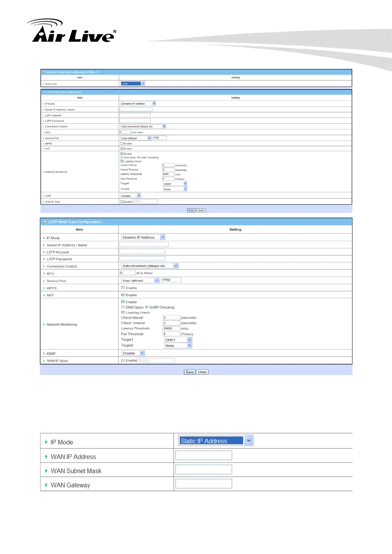This screenshot has height=554, width=392.
Task: Click the arrow bullet beside WAN IP Address
Action: pos(46,457)
